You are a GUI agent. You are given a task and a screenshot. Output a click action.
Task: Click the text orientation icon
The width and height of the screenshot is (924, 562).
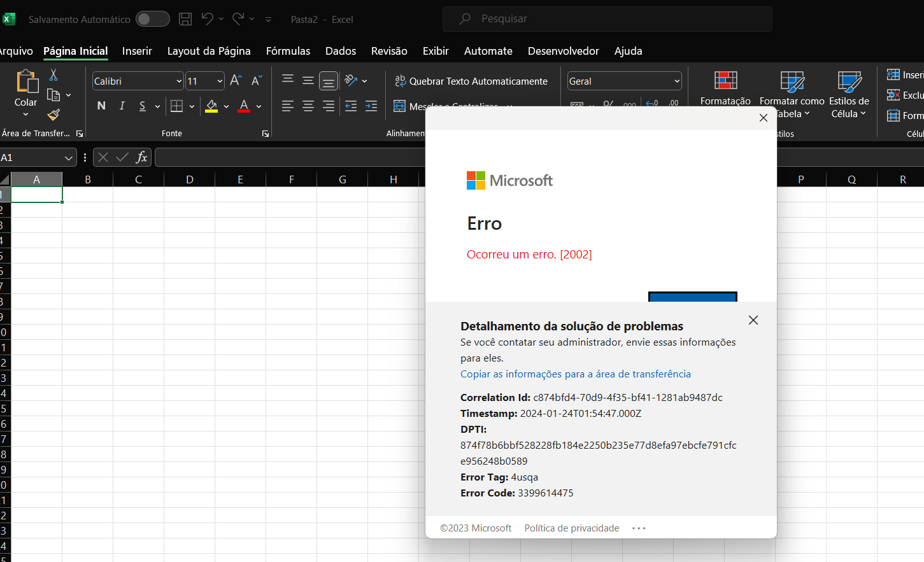point(351,80)
